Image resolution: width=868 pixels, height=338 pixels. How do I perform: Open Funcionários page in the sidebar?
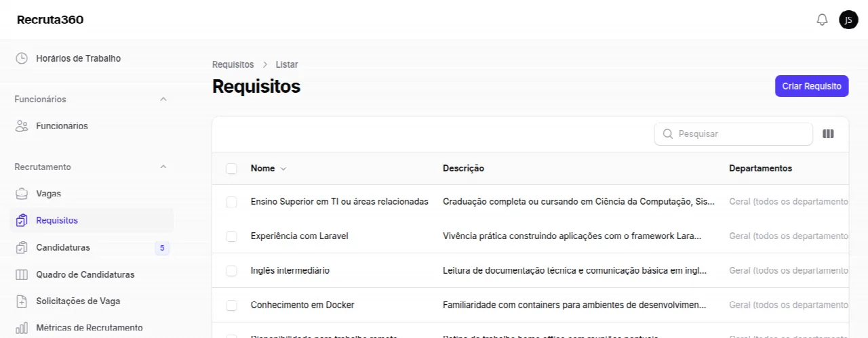(x=92, y=126)
